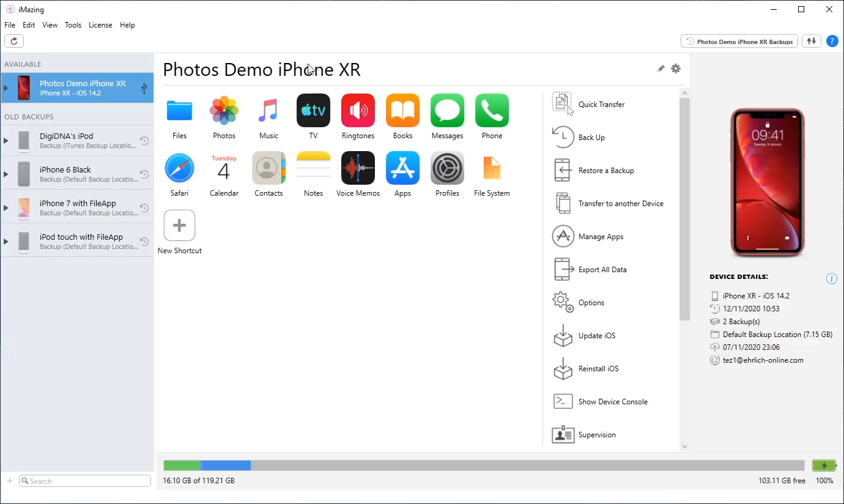Expand DigiDNA's iPod backup arrow
The image size is (844, 504).
[x=6, y=141]
